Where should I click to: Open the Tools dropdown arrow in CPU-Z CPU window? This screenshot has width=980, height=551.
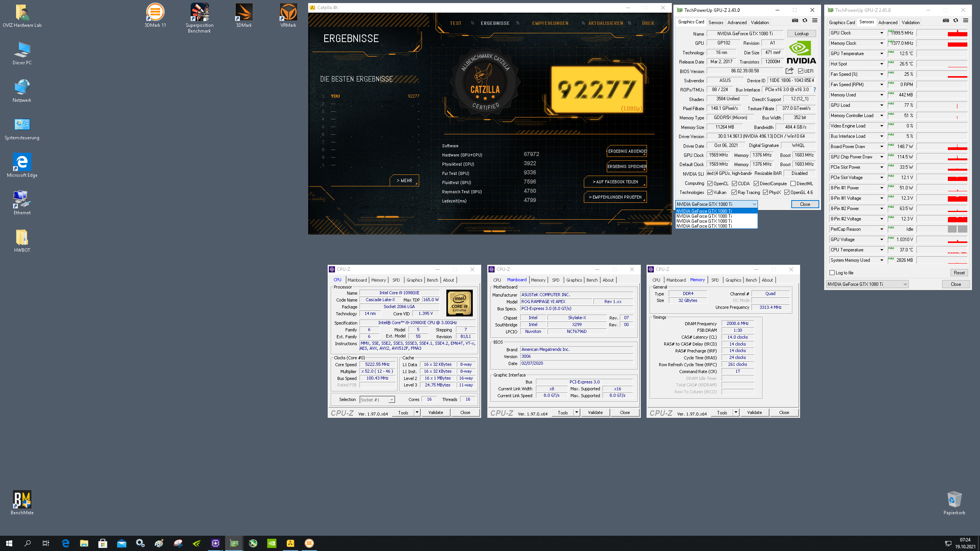click(x=417, y=412)
